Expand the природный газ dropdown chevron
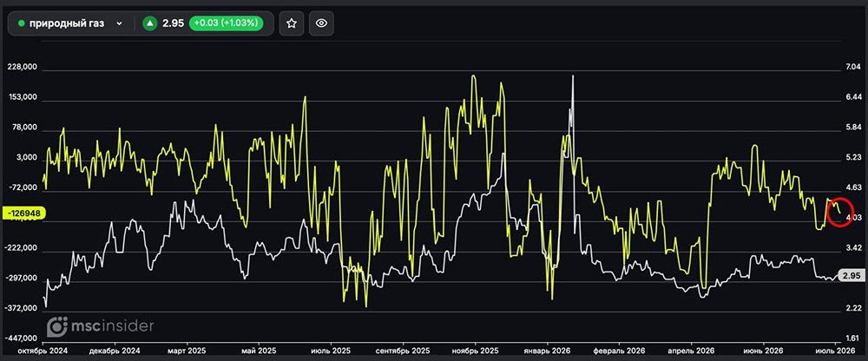This screenshot has width=868, height=361. pos(119,23)
